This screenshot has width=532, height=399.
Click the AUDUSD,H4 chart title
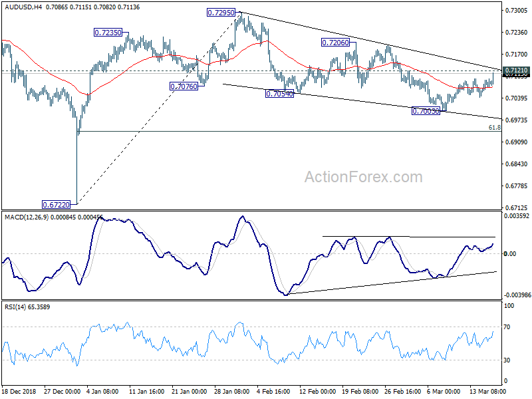23,7
